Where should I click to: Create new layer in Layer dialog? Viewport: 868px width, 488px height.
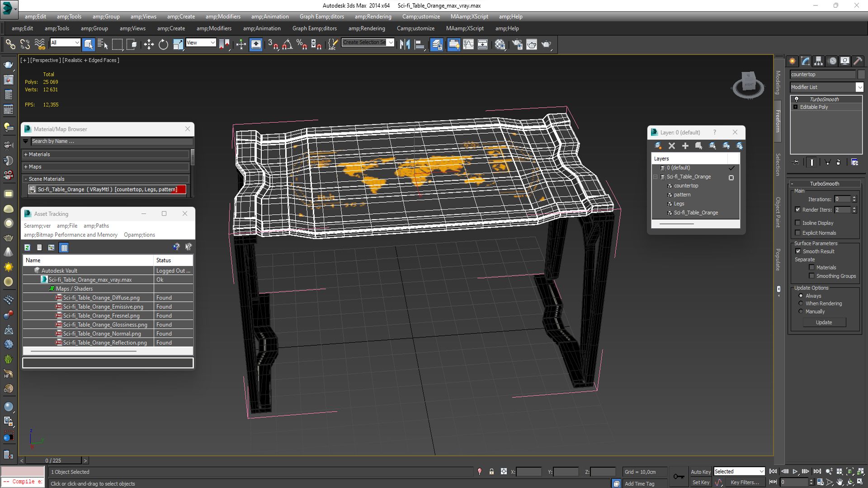pos(658,145)
